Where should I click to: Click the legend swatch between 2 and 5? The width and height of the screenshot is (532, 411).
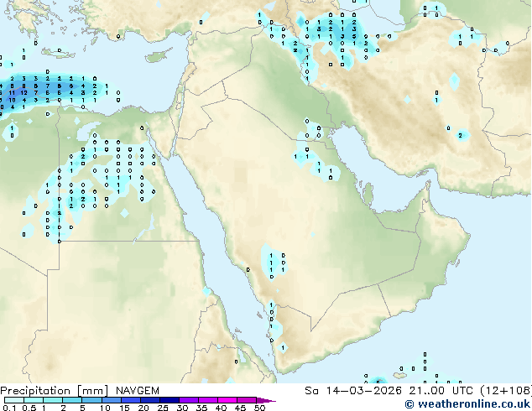[72, 400]
